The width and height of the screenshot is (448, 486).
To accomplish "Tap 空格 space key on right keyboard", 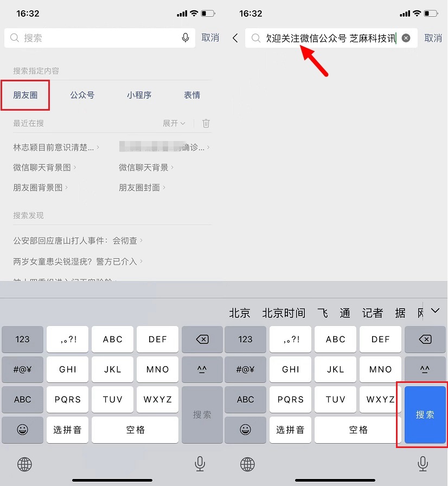I will pos(358,430).
